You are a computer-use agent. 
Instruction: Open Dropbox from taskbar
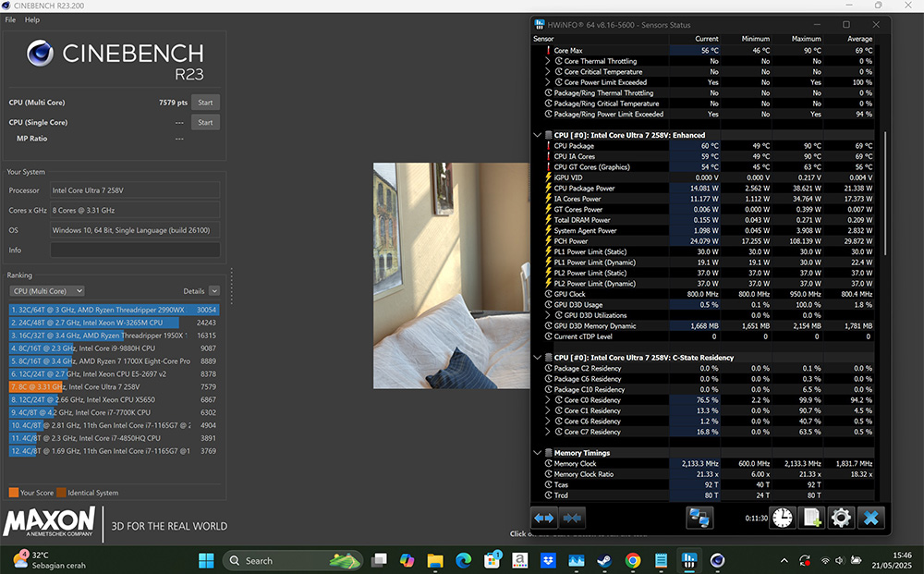[548, 560]
